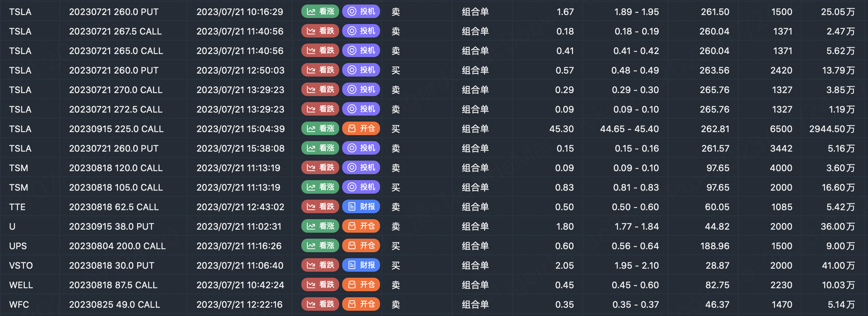Viewport: 868px width, 316px height.
Task: Select the bid-ask range '44.65 - 45.40'
Action: pos(630,129)
